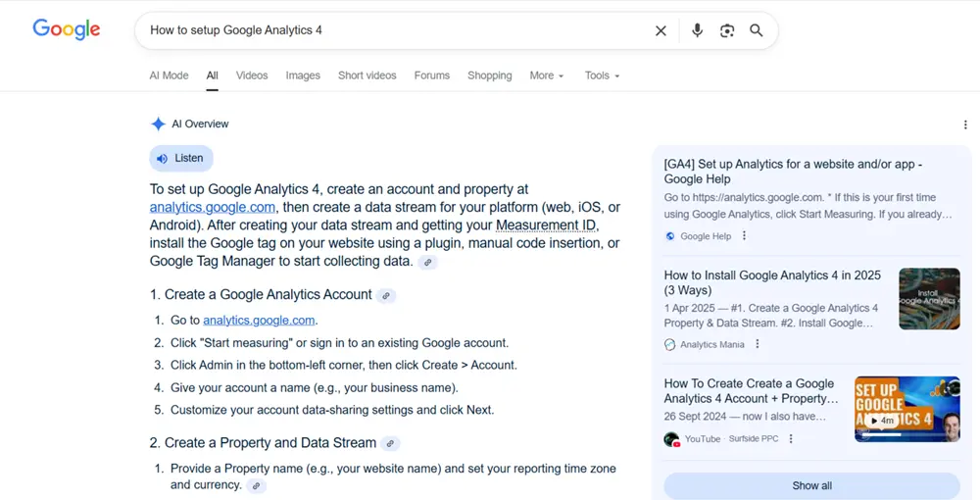Open Google Help result options dots
Viewport: 980px width, 500px height.
pyautogui.click(x=744, y=235)
